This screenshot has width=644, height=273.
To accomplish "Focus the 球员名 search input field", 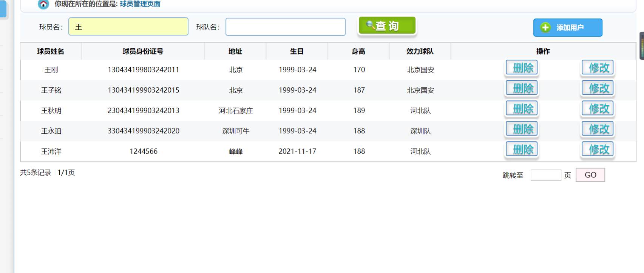I will coord(128,26).
